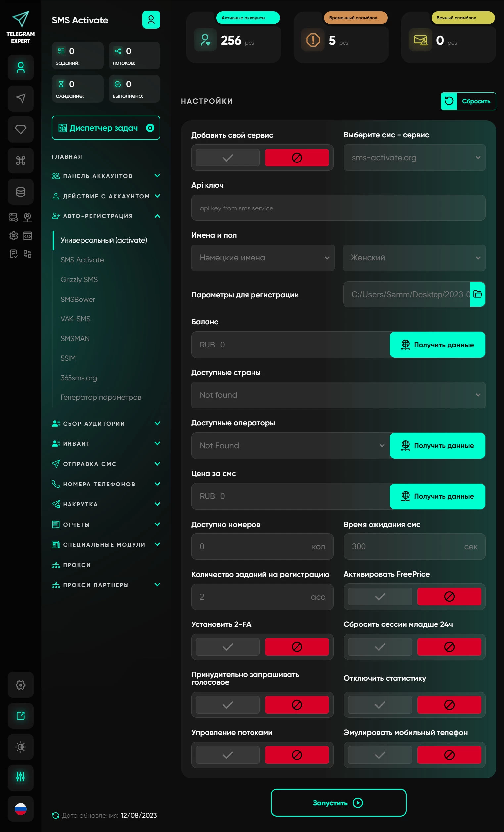This screenshot has width=504, height=832.
Task: Expand НАКРУТКА section
Action: (106, 504)
